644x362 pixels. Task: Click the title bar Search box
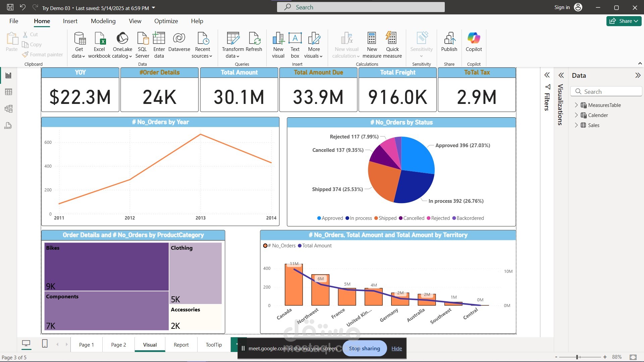coord(361,7)
